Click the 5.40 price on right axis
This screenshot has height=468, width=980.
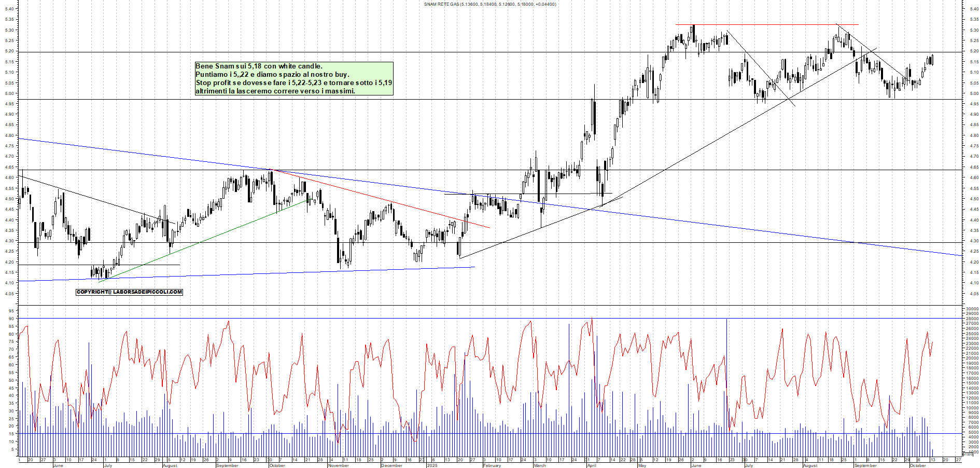974,9
